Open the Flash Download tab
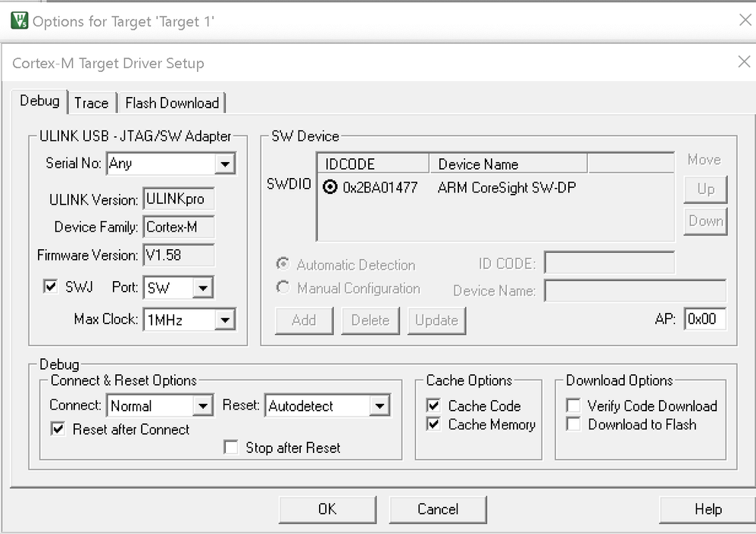This screenshot has height=534, width=756. pos(172,103)
